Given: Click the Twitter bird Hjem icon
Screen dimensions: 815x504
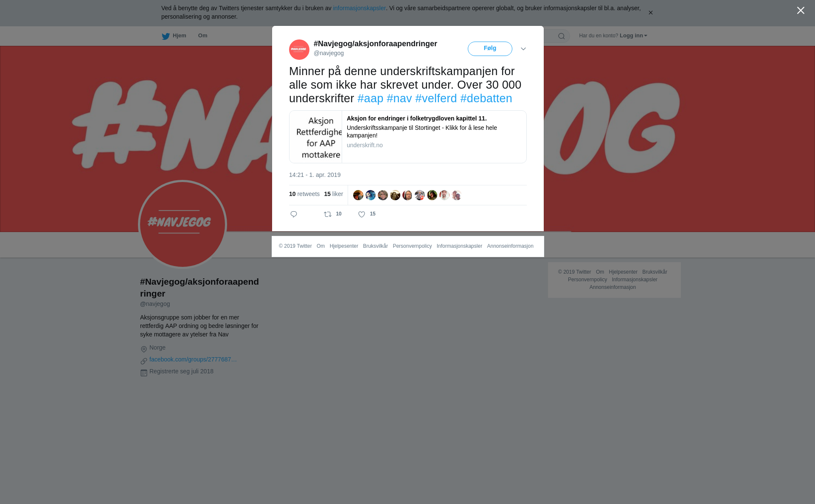Looking at the screenshot, I should (166, 36).
